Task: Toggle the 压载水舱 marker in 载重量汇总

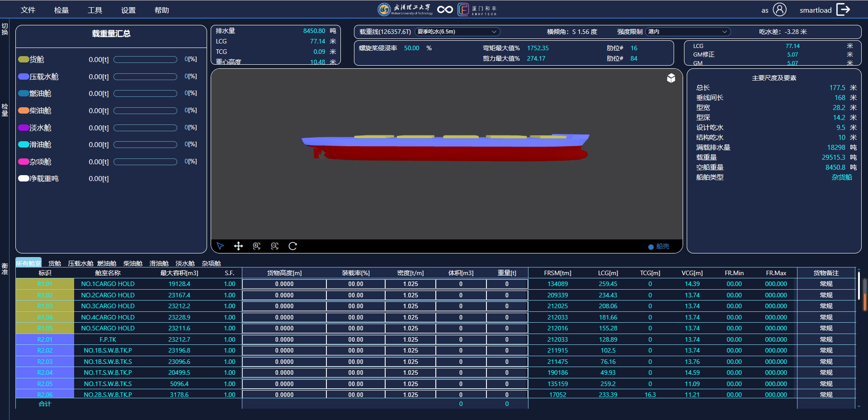Action: pyautogui.click(x=23, y=76)
